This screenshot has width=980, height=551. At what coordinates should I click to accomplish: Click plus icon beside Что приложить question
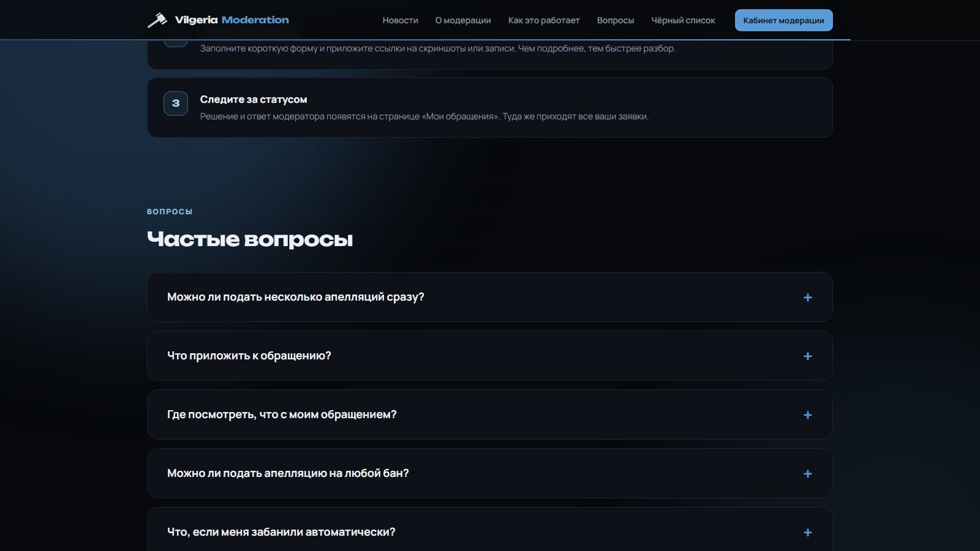tap(807, 356)
